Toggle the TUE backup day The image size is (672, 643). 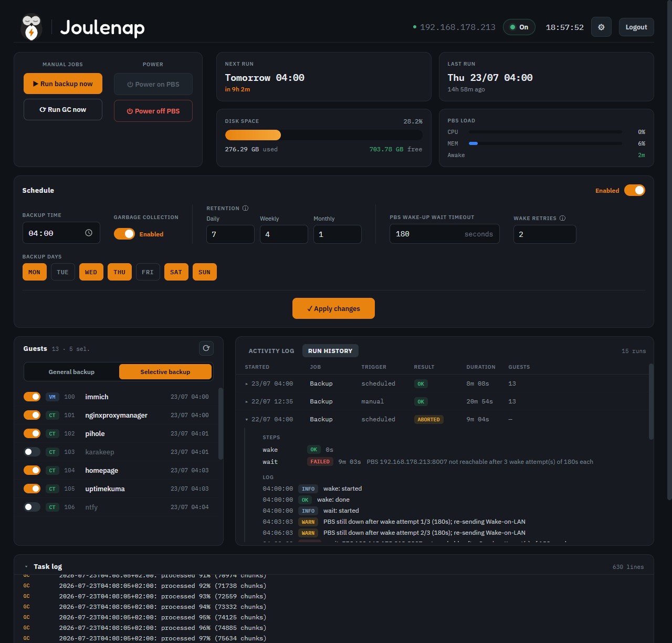(62, 272)
